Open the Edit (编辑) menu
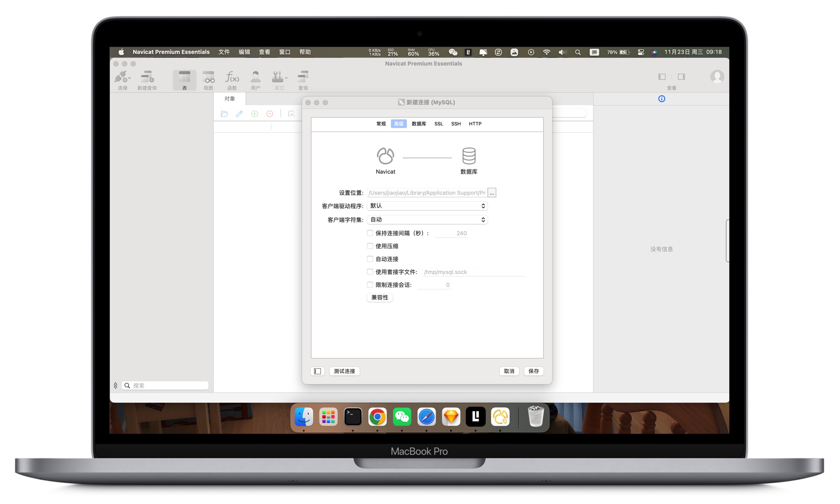This screenshot has width=840, height=504. click(244, 52)
